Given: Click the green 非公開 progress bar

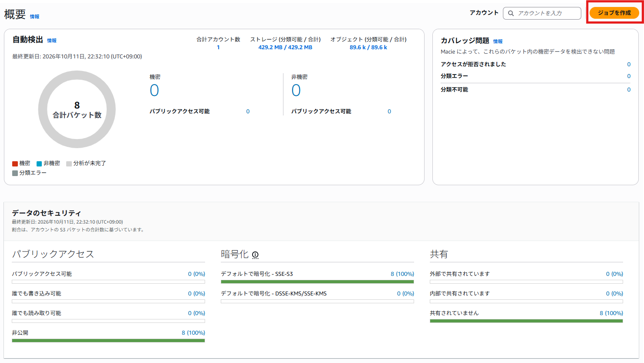Looking at the screenshot, I should click(108, 340).
